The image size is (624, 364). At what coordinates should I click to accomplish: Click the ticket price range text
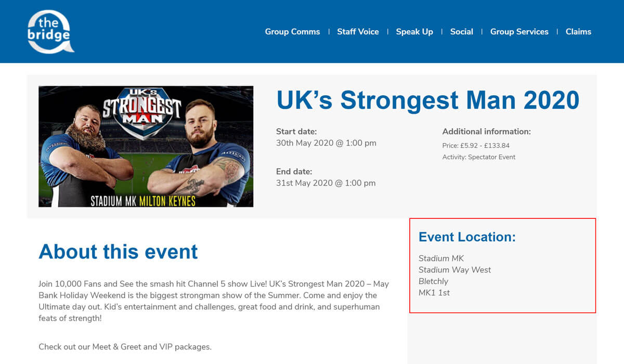click(x=476, y=146)
